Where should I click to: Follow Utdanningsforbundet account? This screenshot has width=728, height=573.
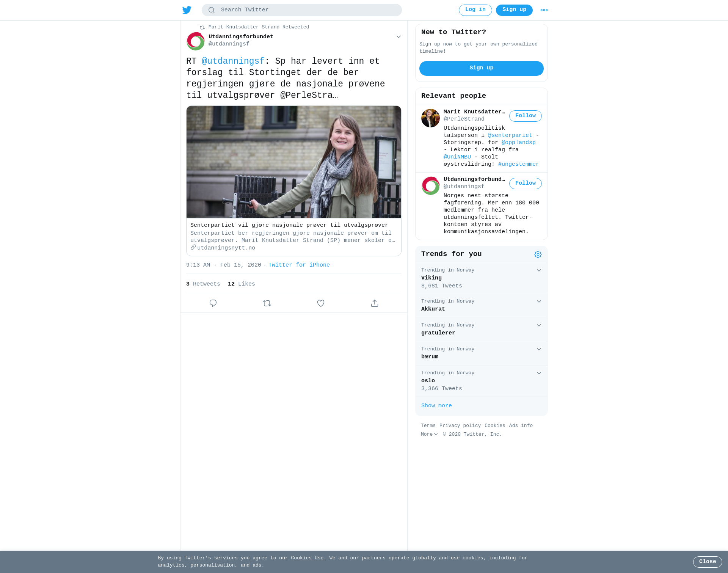(526, 184)
